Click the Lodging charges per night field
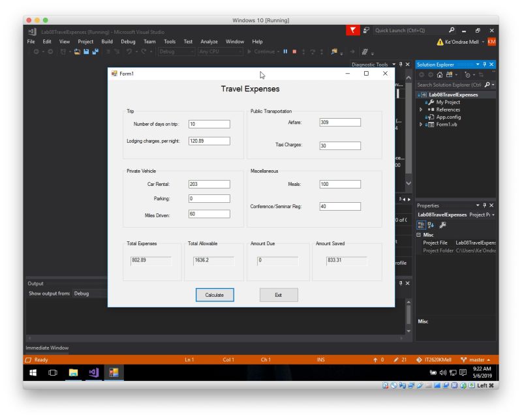Screen dimensions: 522x420 click(209, 141)
